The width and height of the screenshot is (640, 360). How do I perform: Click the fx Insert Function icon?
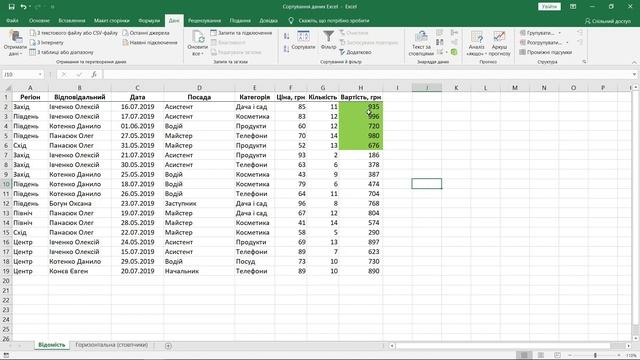pyautogui.click(x=94, y=74)
